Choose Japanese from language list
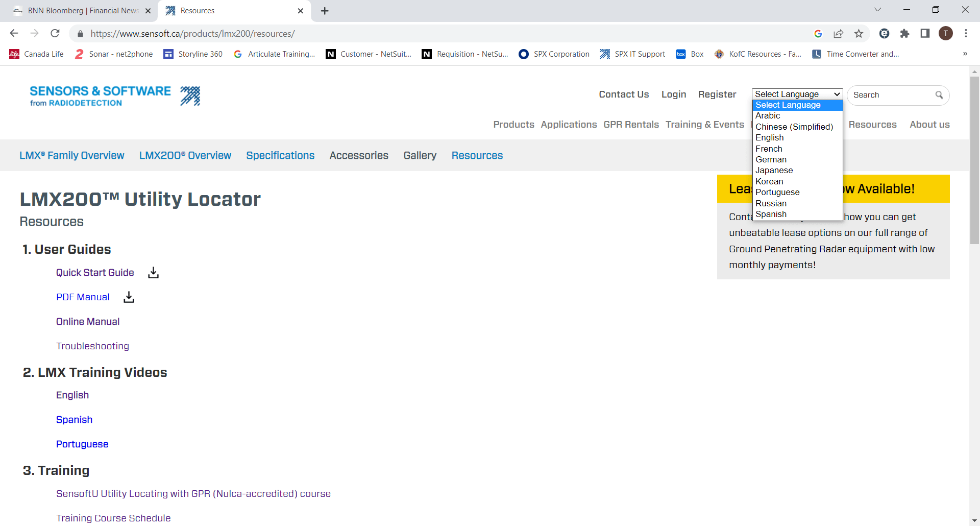 (x=797, y=171)
